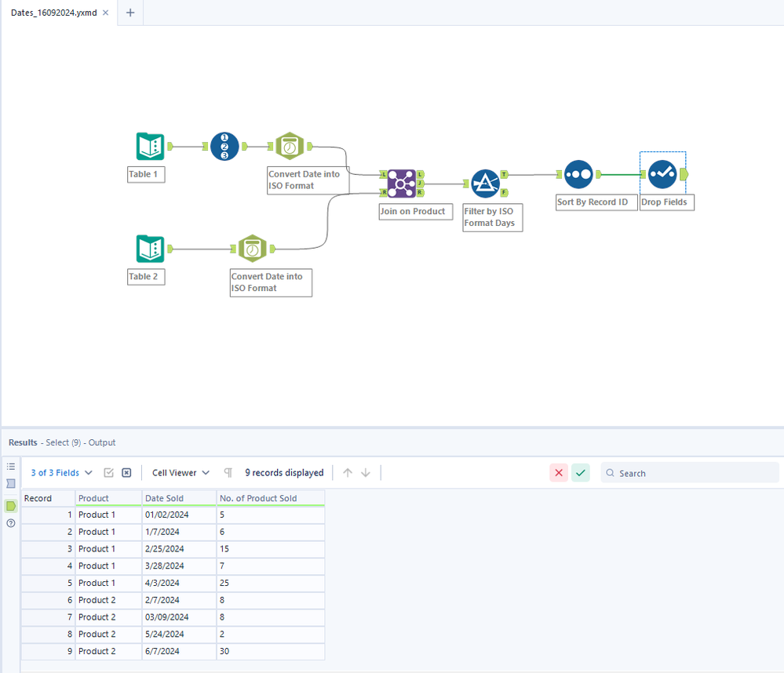Open a new workflow tab with plus
The height and width of the screenshot is (673, 784).
tap(130, 13)
